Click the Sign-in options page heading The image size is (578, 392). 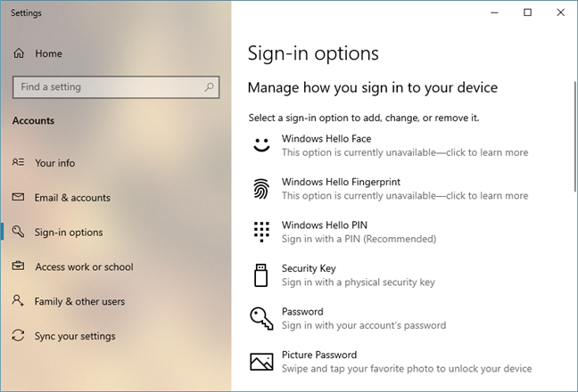click(313, 53)
